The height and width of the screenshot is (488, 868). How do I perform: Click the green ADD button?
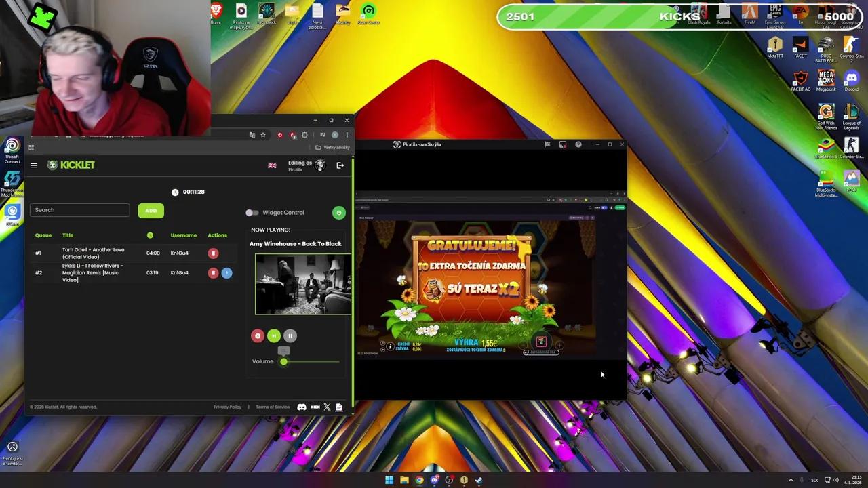coord(151,210)
